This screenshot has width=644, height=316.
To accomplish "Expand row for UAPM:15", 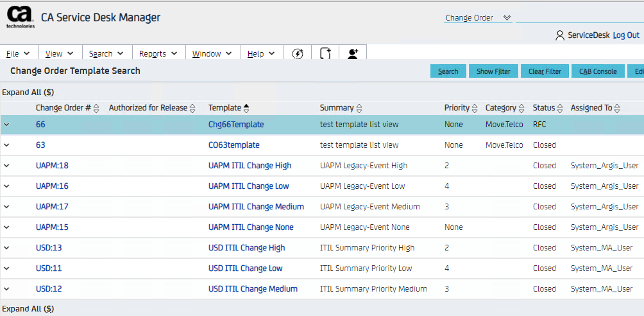I will click(x=6, y=227).
